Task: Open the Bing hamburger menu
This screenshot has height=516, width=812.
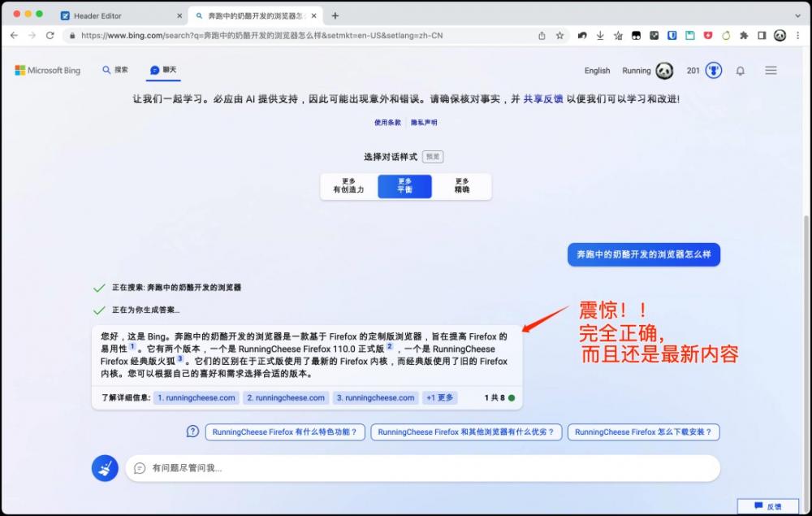Action: pyautogui.click(x=771, y=71)
